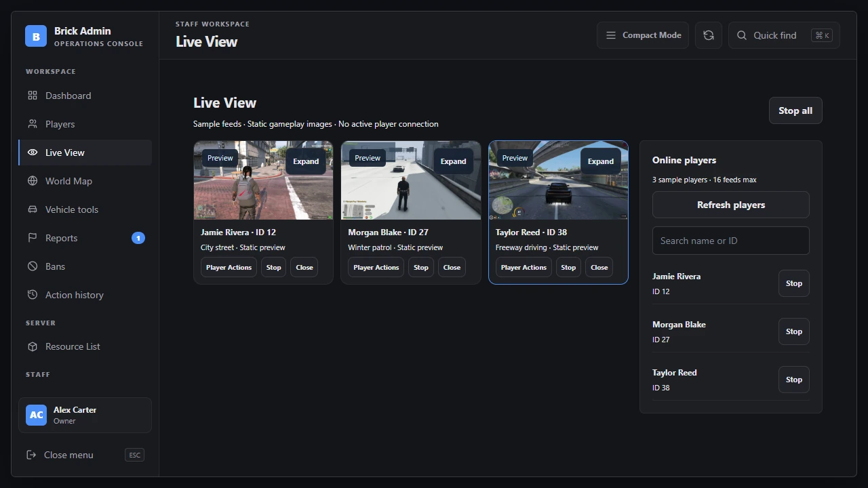
Task: Close the Taylor Reed feed card
Action: point(599,267)
